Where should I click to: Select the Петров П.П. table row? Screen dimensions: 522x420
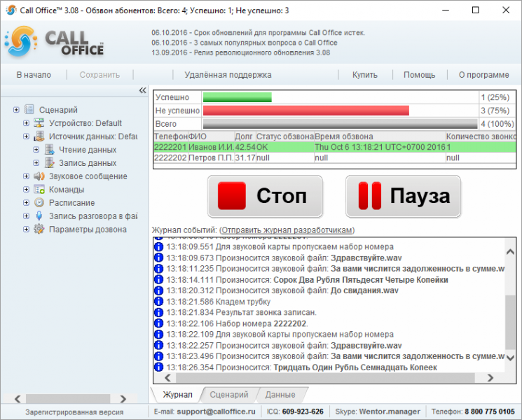point(335,157)
